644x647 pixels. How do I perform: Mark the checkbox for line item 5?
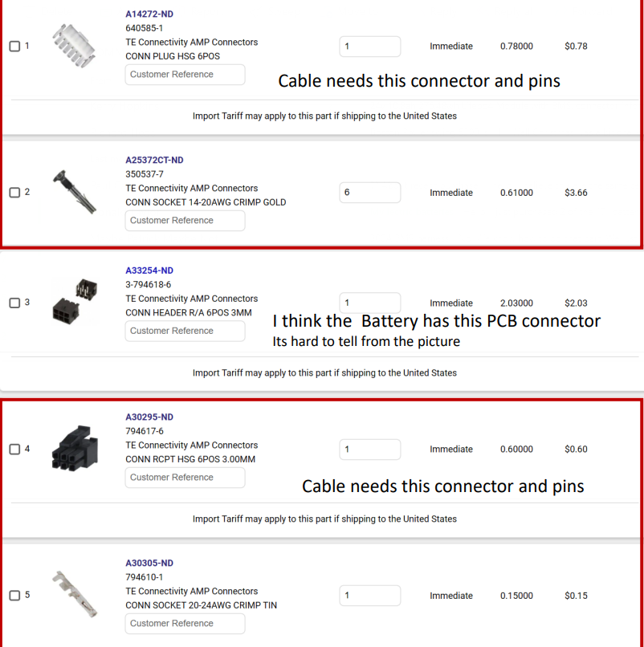[14, 596]
